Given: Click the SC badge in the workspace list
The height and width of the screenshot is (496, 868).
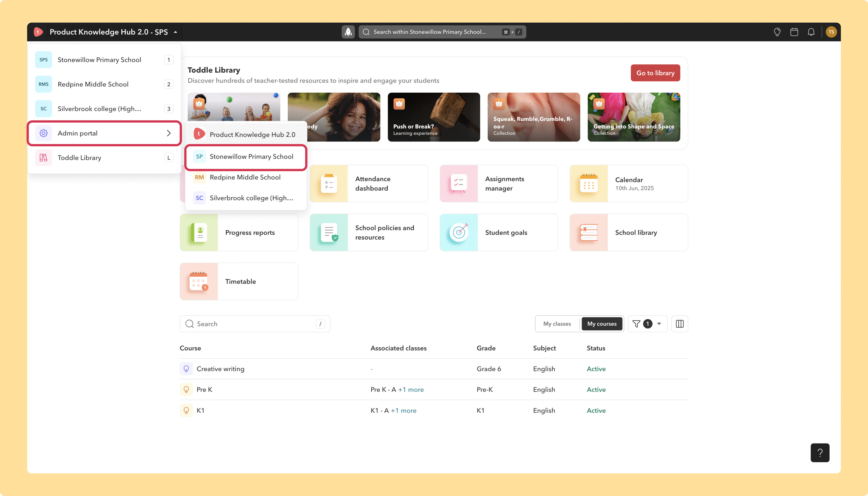Looking at the screenshot, I should [x=44, y=109].
